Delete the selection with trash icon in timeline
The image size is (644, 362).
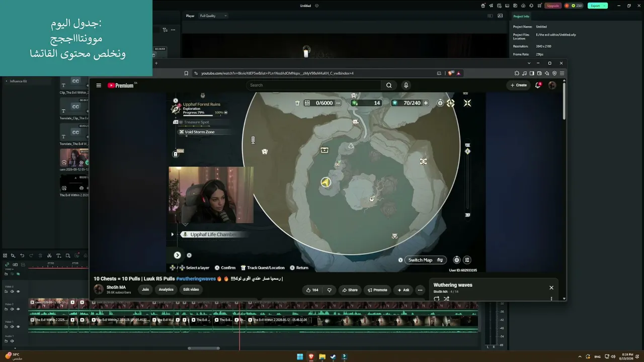pyautogui.click(x=40, y=256)
